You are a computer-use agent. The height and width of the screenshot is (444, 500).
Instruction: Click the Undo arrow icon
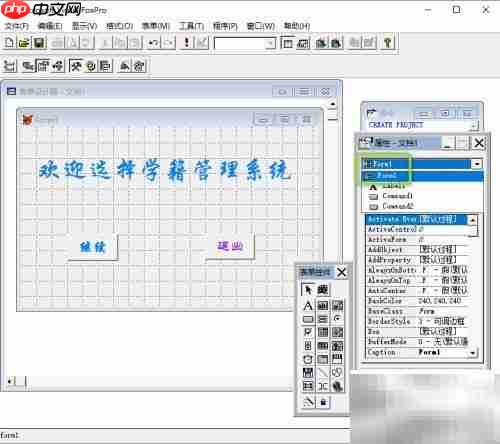coord(154,43)
